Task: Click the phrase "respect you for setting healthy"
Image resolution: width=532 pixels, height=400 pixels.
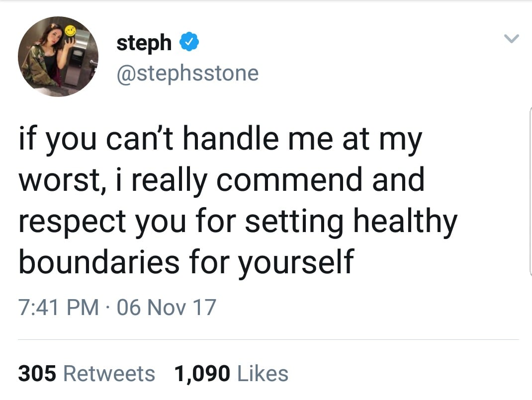Action: pos(238,221)
